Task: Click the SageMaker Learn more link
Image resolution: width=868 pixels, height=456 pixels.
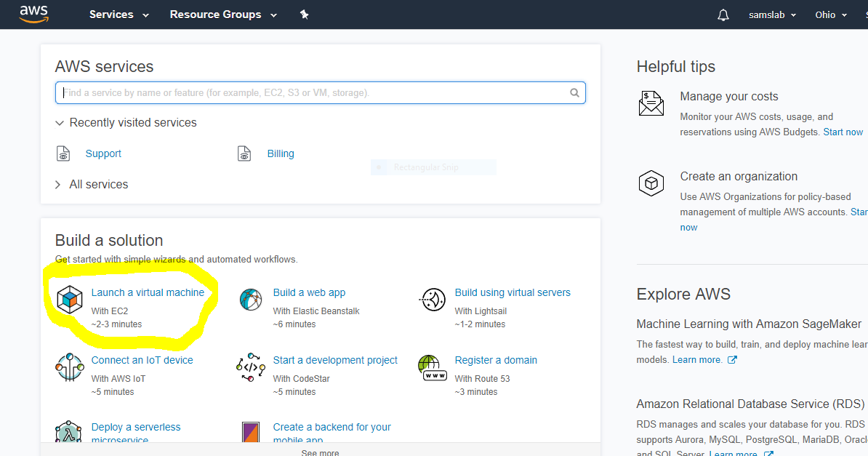Action: click(697, 359)
